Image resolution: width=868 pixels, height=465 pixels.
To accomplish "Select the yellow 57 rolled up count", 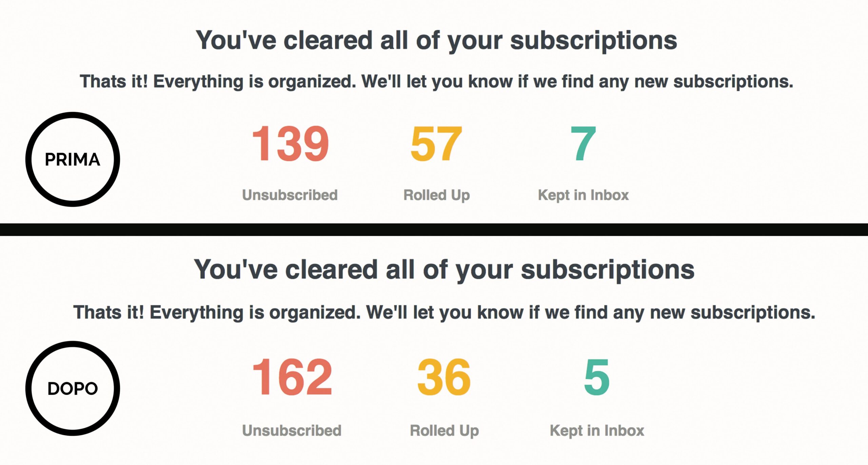I will coord(436,143).
